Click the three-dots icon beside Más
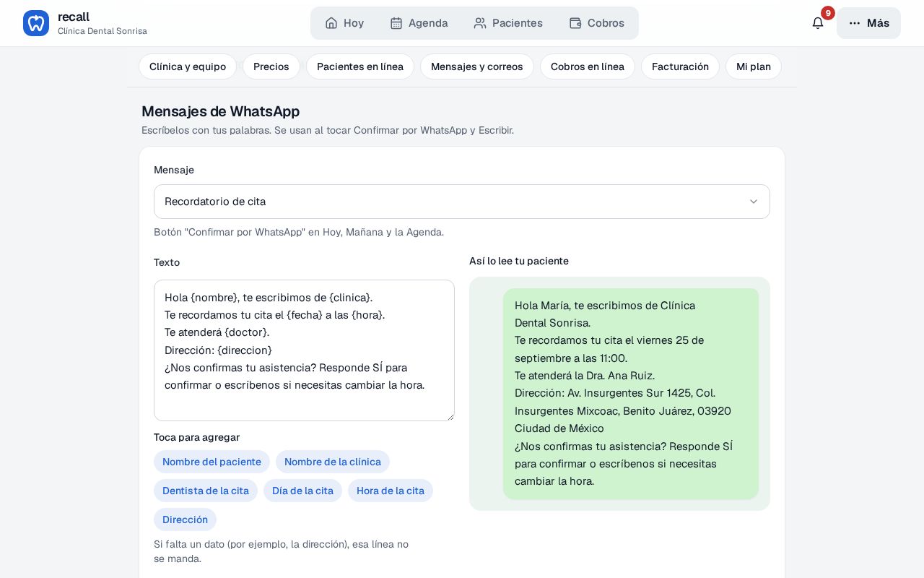Image resolution: width=924 pixels, height=578 pixels. click(855, 23)
